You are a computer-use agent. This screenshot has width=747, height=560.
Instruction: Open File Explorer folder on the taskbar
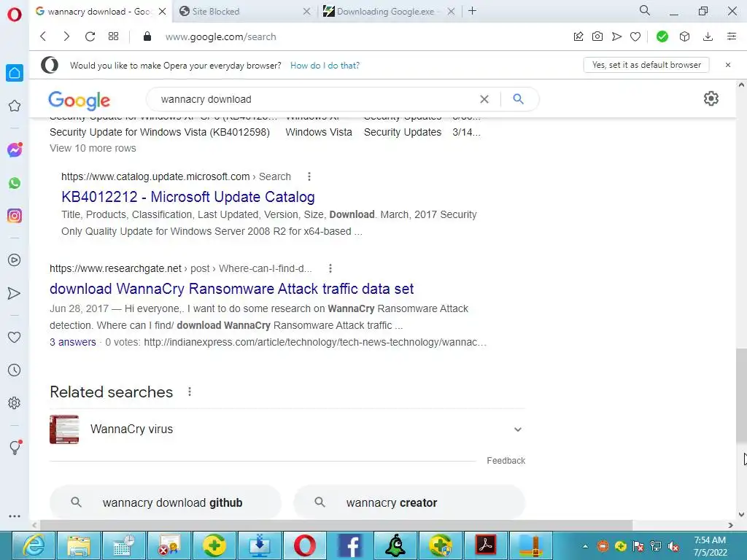pyautogui.click(x=79, y=546)
